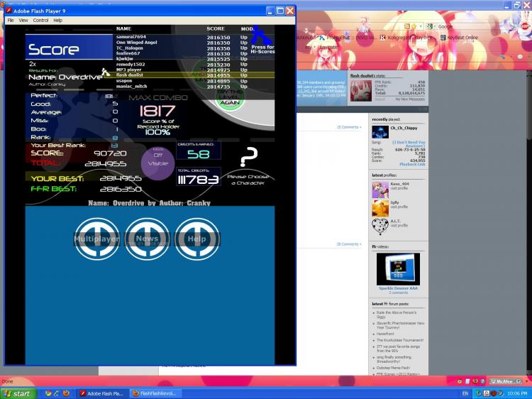Open the song link under Ch_Ch_Chippy
Screen dimensions: 532x399
(x=409, y=144)
